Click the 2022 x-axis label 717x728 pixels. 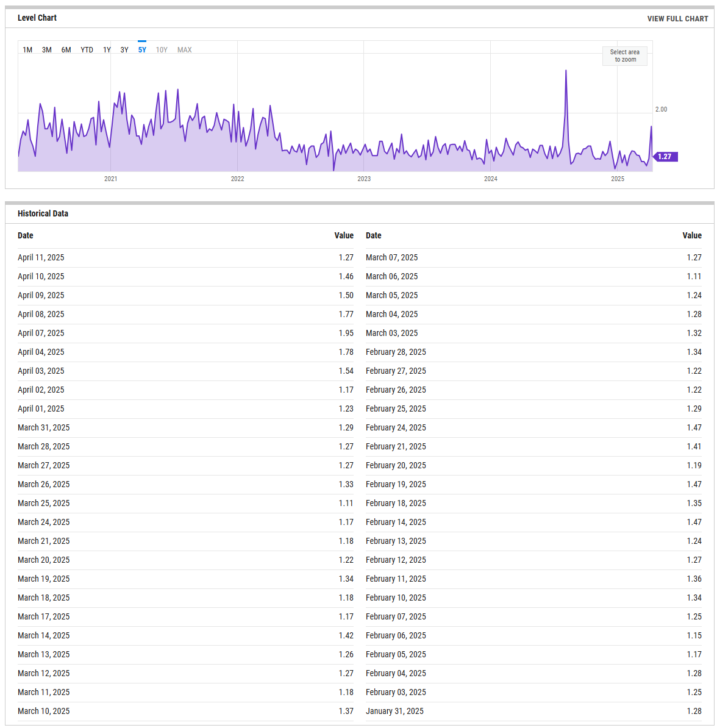pos(237,179)
